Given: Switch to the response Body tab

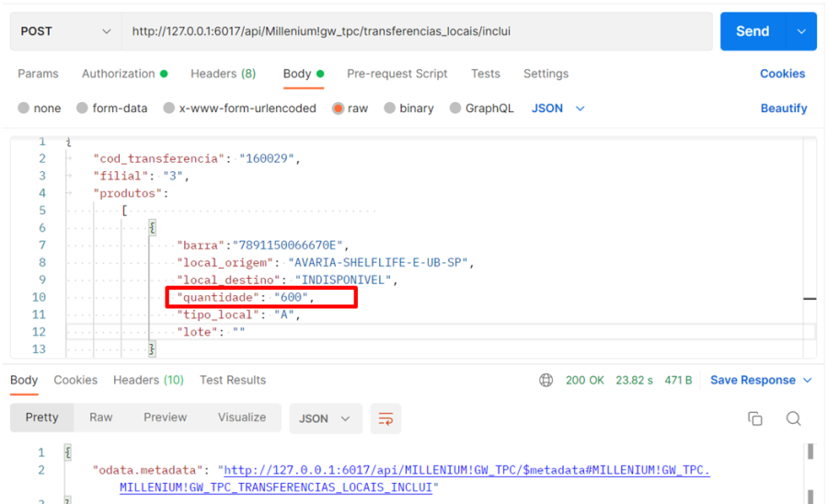Looking at the screenshot, I should click(x=24, y=380).
